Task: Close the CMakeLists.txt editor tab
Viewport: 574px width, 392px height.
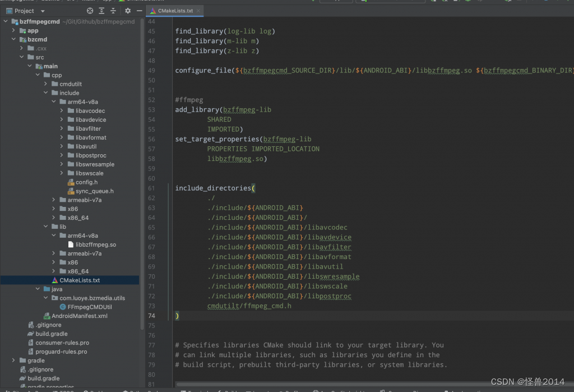Action: tap(198, 11)
